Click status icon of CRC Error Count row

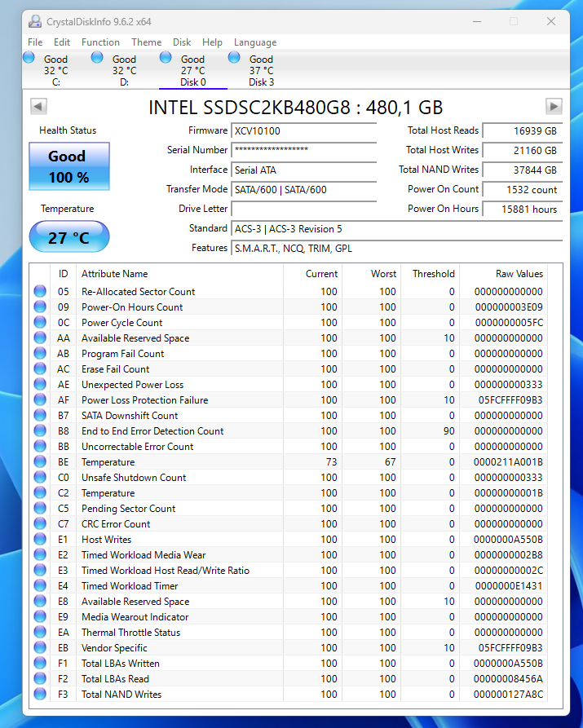click(x=40, y=523)
